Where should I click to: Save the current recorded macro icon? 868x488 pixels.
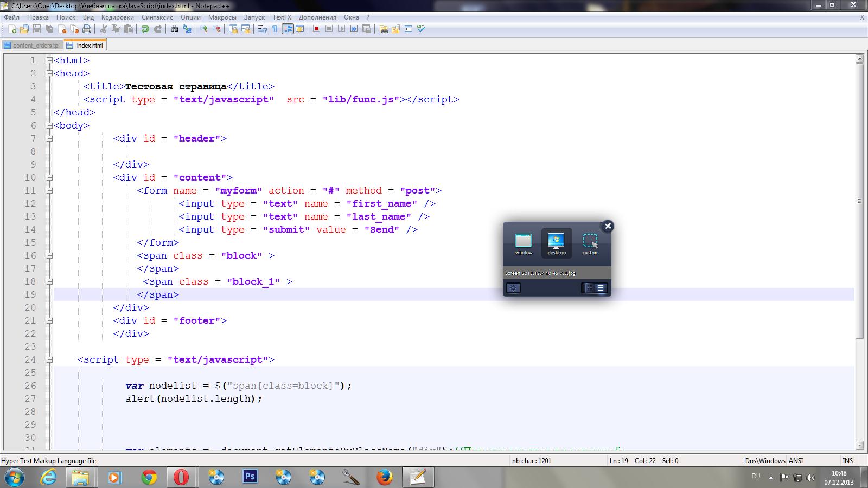pyautogui.click(x=367, y=29)
